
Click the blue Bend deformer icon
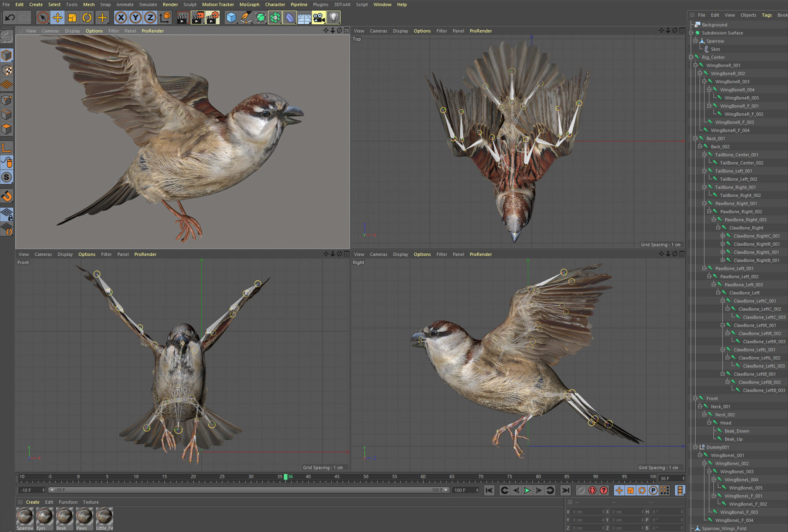tap(290, 17)
